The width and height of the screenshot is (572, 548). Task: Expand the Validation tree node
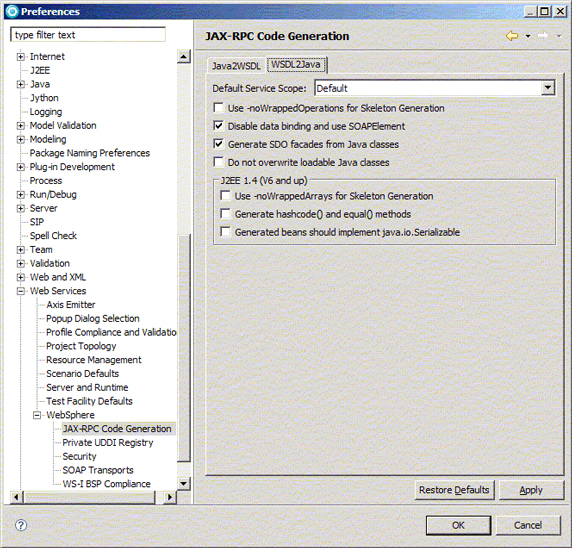pos(21,263)
